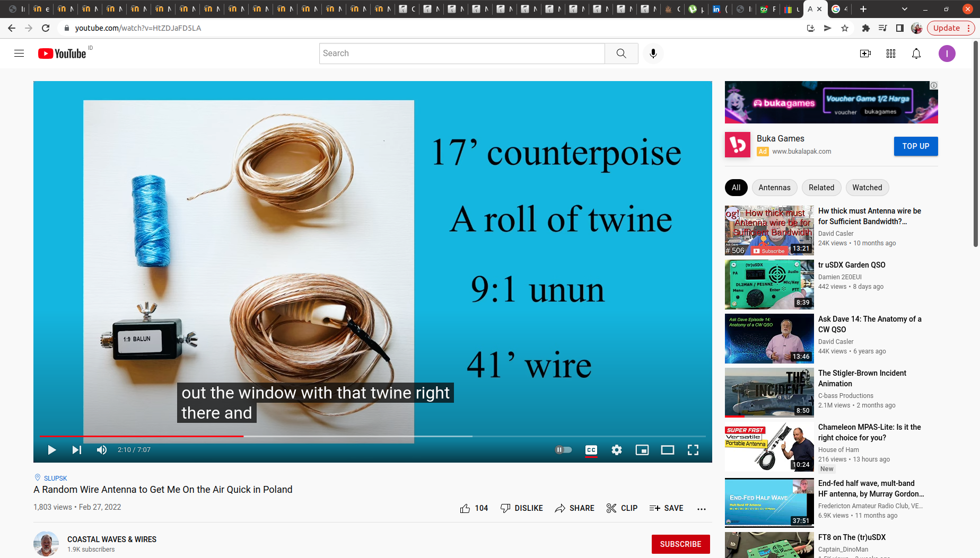Open video player settings gear
The image size is (980, 558).
pos(616,450)
